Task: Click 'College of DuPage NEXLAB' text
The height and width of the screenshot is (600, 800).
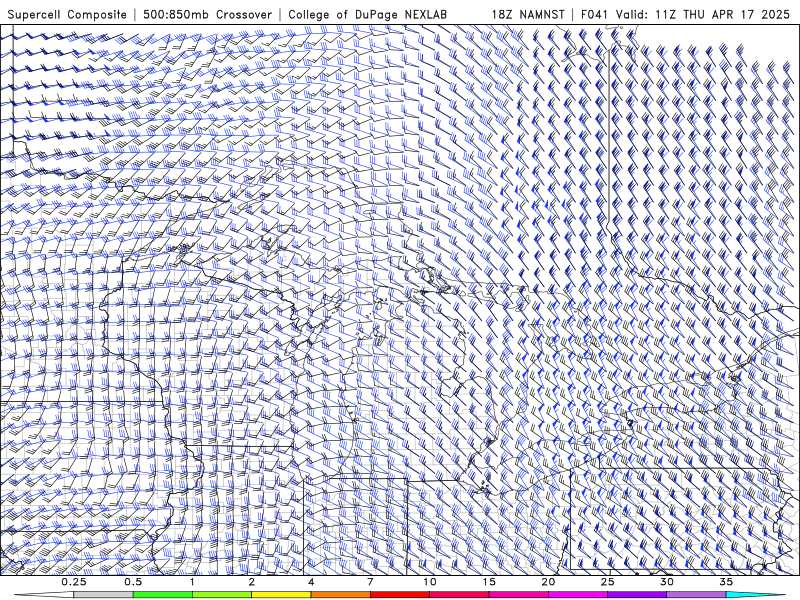Action: point(367,14)
